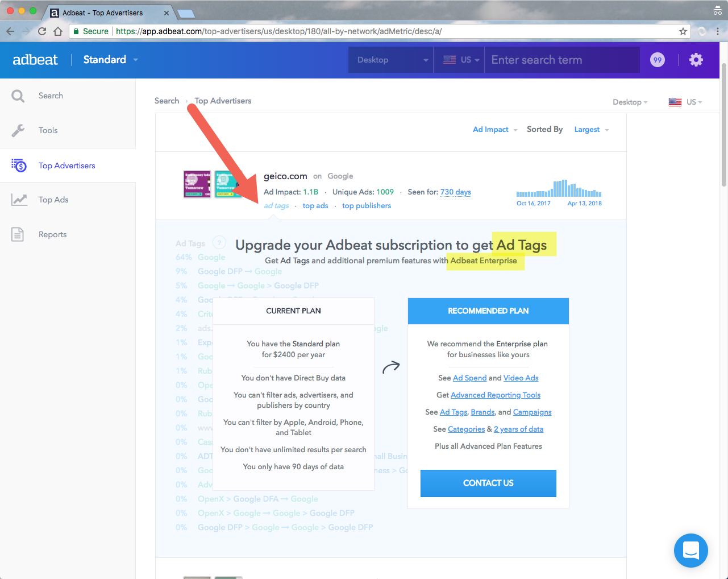Click the browser address bar URL
The image size is (728, 579).
tap(278, 31)
